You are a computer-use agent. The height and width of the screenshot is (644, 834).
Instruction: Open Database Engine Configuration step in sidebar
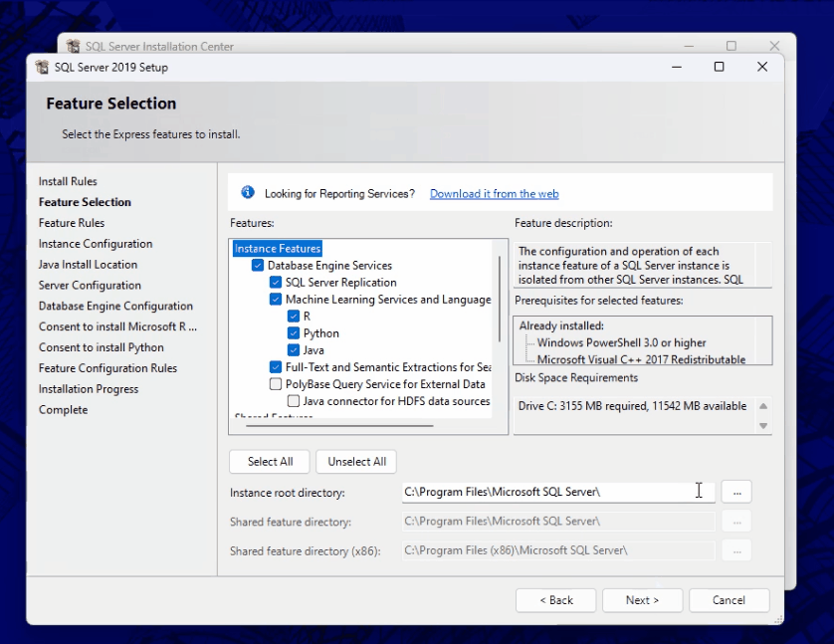(x=115, y=307)
